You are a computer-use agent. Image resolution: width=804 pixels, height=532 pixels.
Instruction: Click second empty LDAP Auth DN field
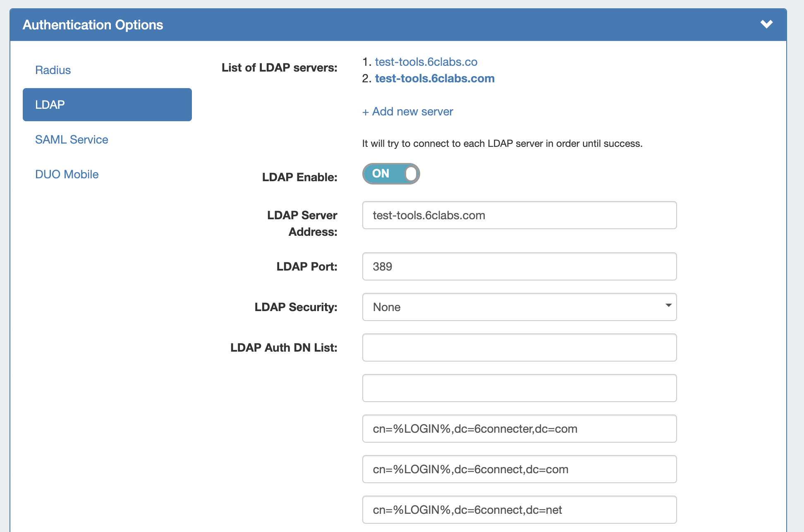coord(519,388)
